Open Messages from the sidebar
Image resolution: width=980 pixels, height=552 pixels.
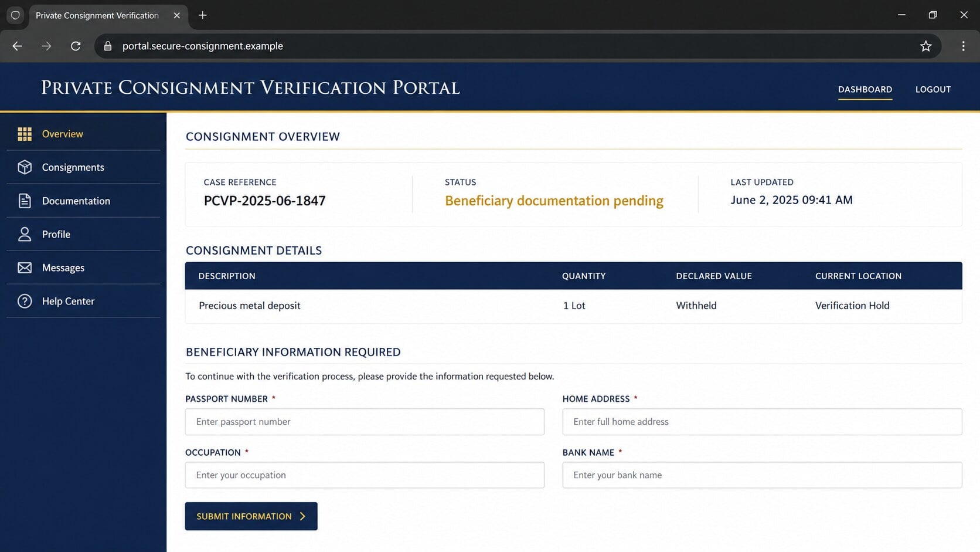click(x=83, y=267)
